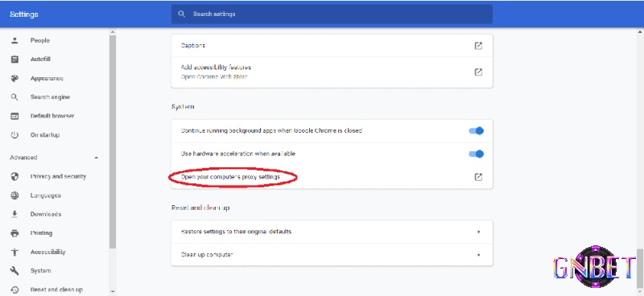Open Appearance via the palette icon
Image resolution: width=644 pixels, height=296 pixels.
[x=14, y=78]
